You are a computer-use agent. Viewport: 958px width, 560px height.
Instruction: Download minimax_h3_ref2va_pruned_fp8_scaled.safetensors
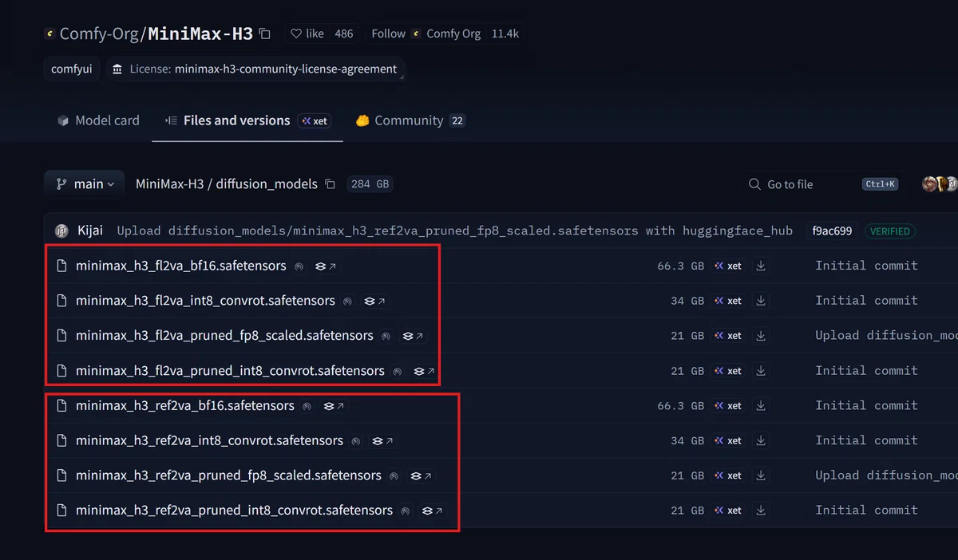[x=761, y=475]
